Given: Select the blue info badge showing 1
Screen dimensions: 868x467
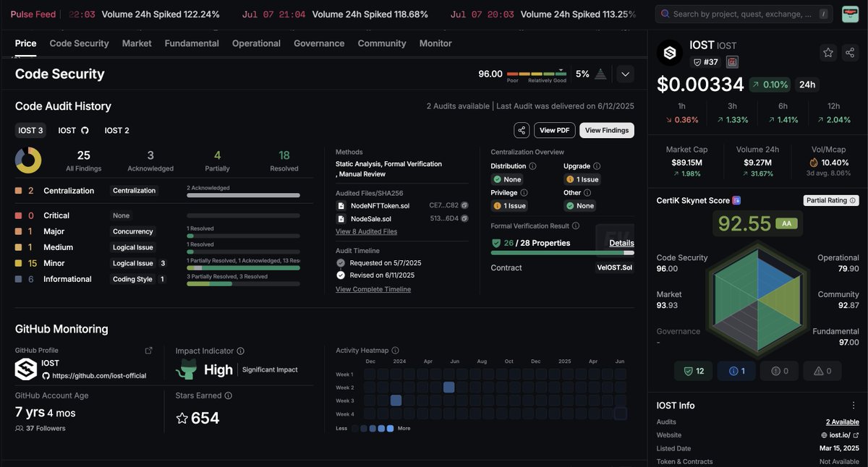Looking at the screenshot, I should pyautogui.click(x=736, y=371).
